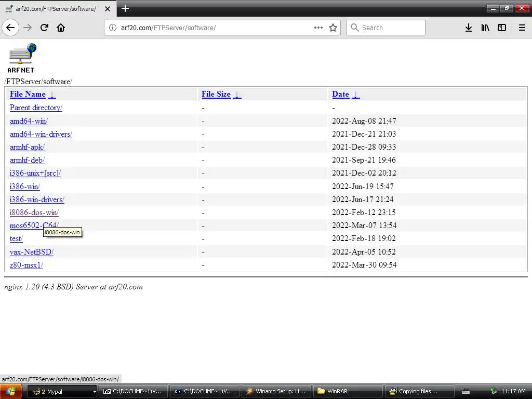Screen dimensions: 532x399
Task: Open the Windows Start button
Action: click(x=11, y=391)
